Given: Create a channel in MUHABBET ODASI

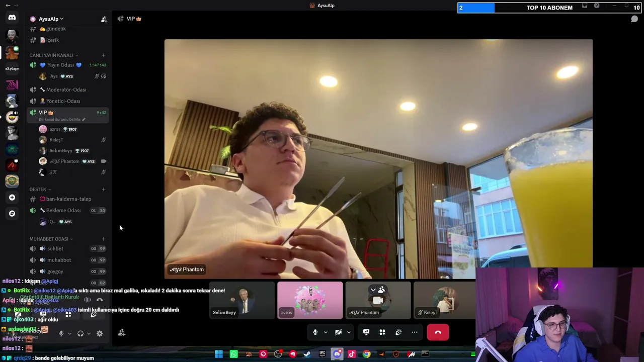Looking at the screenshot, I should pos(104,239).
